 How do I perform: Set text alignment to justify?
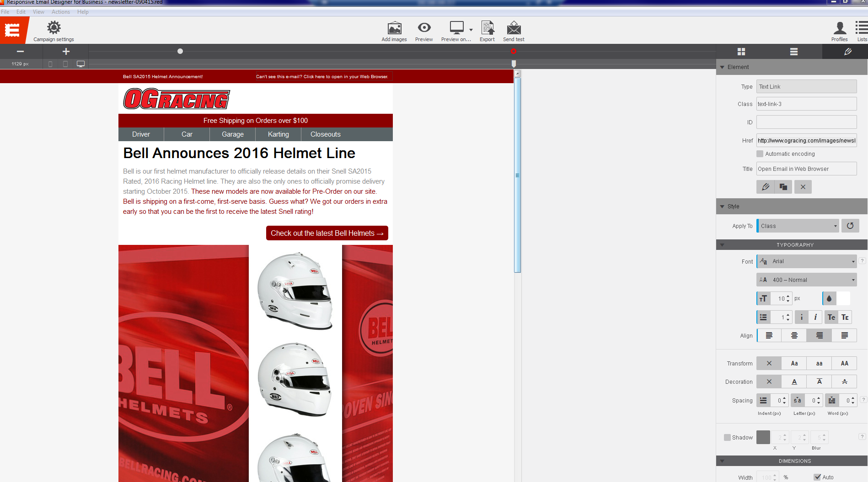pyautogui.click(x=845, y=336)
